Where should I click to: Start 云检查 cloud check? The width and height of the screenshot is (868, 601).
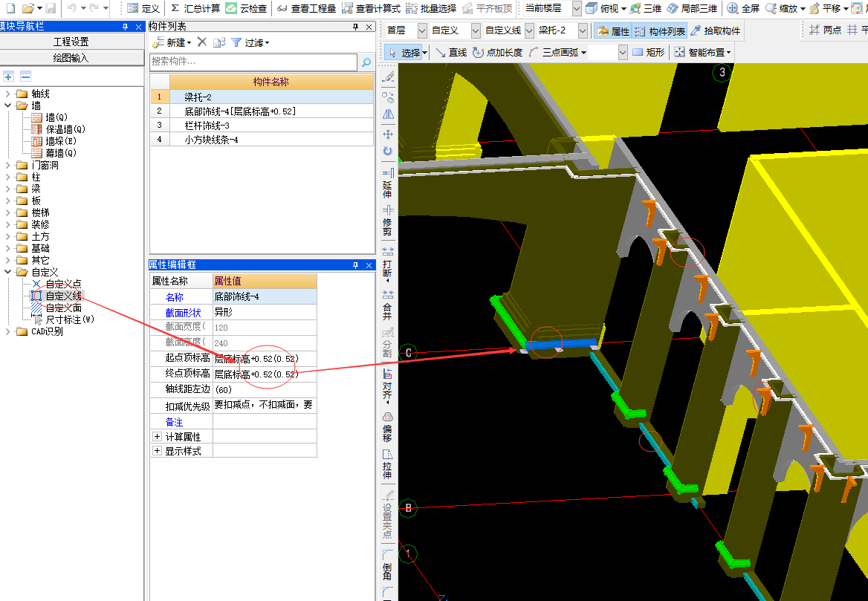click(x=246, y=8)
